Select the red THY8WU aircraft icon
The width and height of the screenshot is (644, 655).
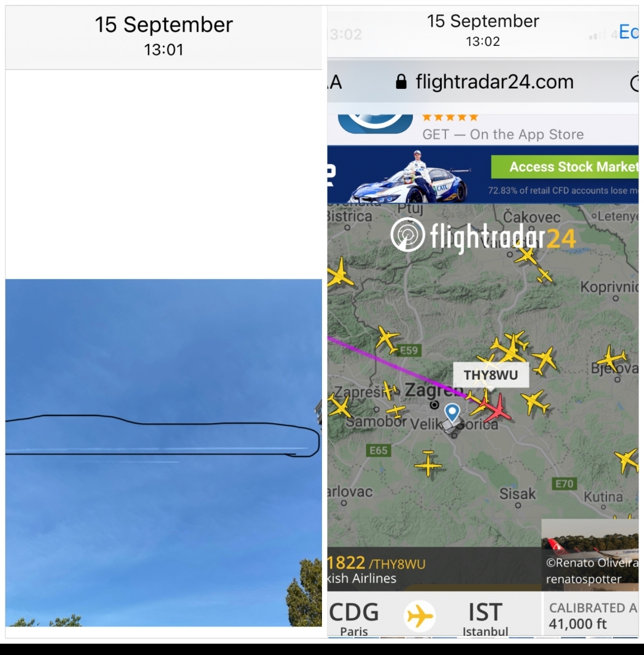pos(497,408)
